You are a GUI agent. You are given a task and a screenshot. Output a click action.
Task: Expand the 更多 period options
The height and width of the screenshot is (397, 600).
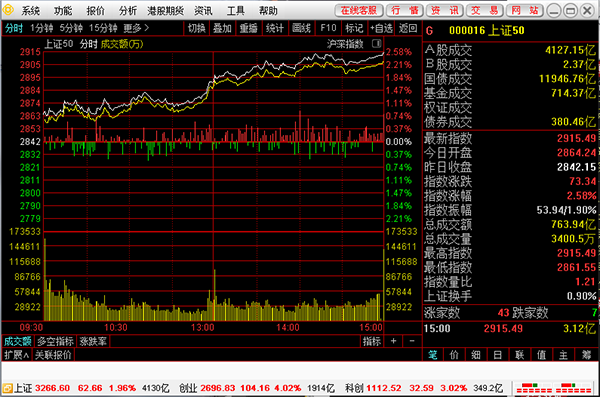click(x=136, y=28)
